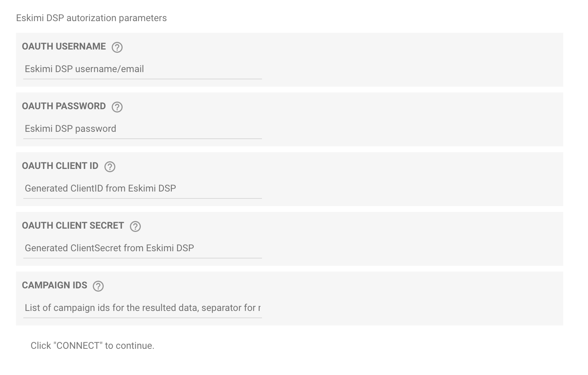Select the Generated ClientID input field
Screen dimensions: 588x375
(143, 189)
